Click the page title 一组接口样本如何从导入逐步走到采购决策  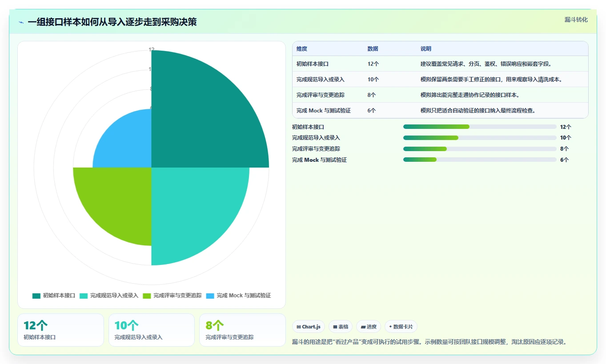(x=112, y=22)
